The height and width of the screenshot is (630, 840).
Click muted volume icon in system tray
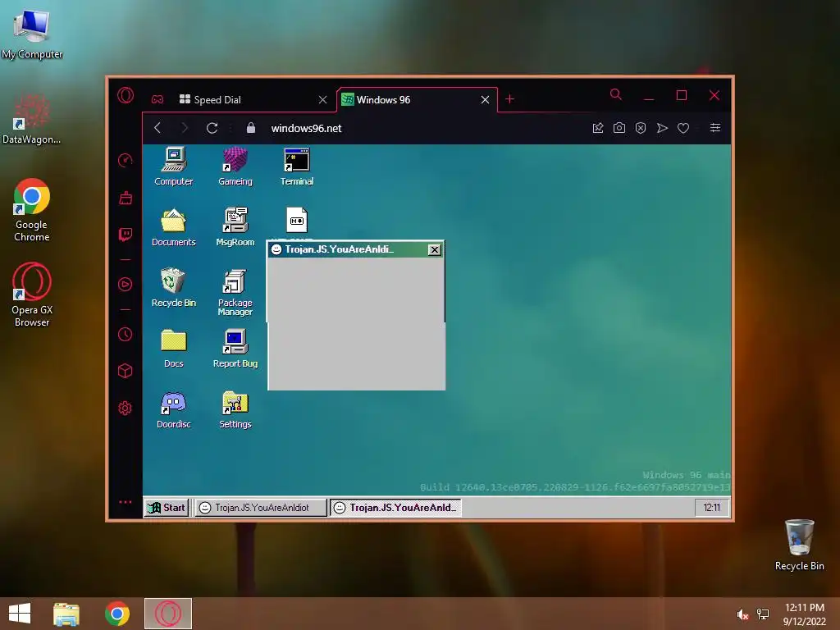742,614
